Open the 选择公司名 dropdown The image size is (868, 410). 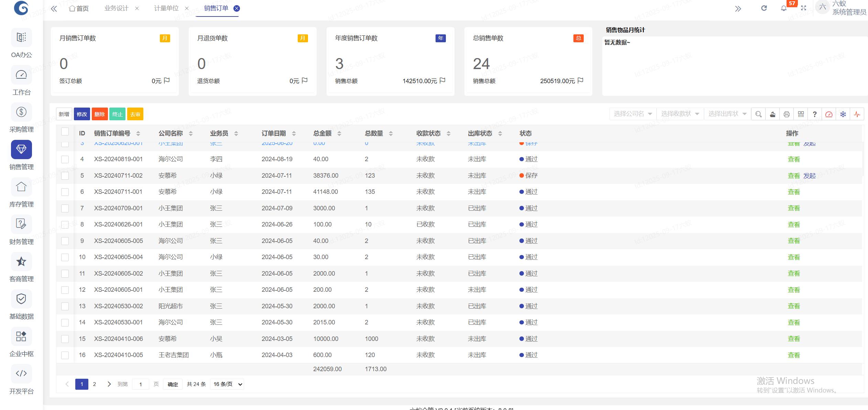(x=632, y=113)
